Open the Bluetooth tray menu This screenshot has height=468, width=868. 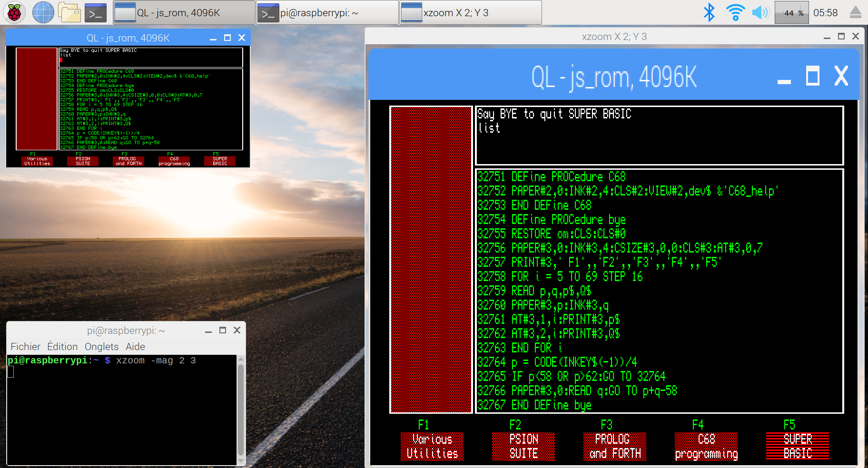point(709,12)
